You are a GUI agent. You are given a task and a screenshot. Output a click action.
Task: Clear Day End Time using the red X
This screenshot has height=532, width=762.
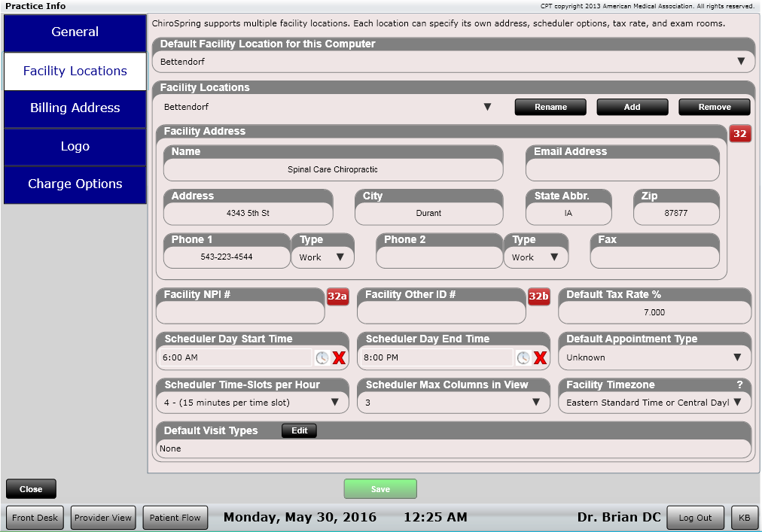539,358
